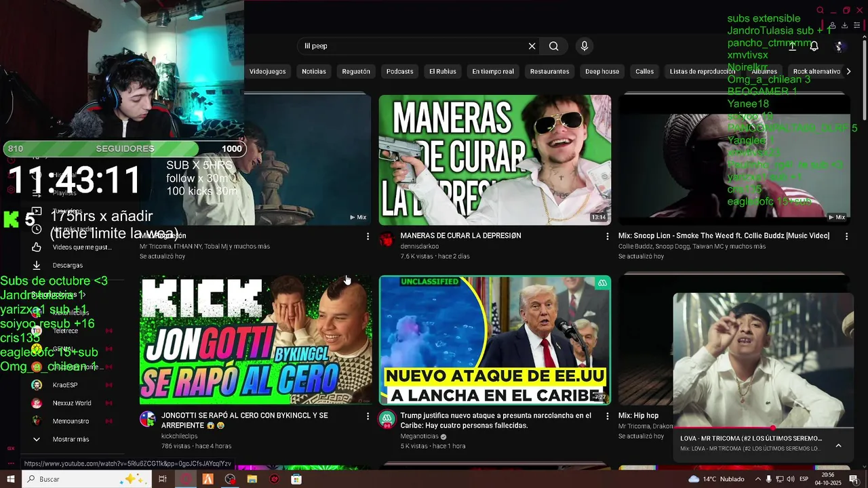The height and width of the screenshot is (488, 868).
Task: Play the KICK JONGOTTI thumbnail
Action: click(256, 340)
